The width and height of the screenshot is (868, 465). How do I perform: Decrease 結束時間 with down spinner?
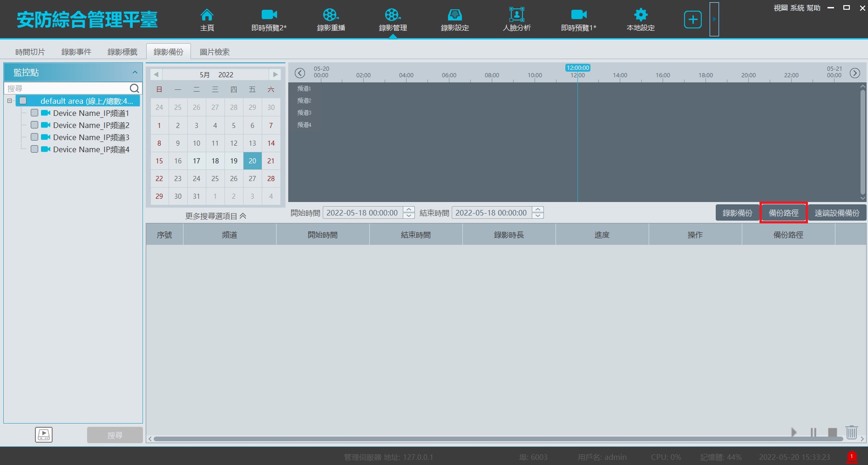pyautogui.click(x=538, y=216)
